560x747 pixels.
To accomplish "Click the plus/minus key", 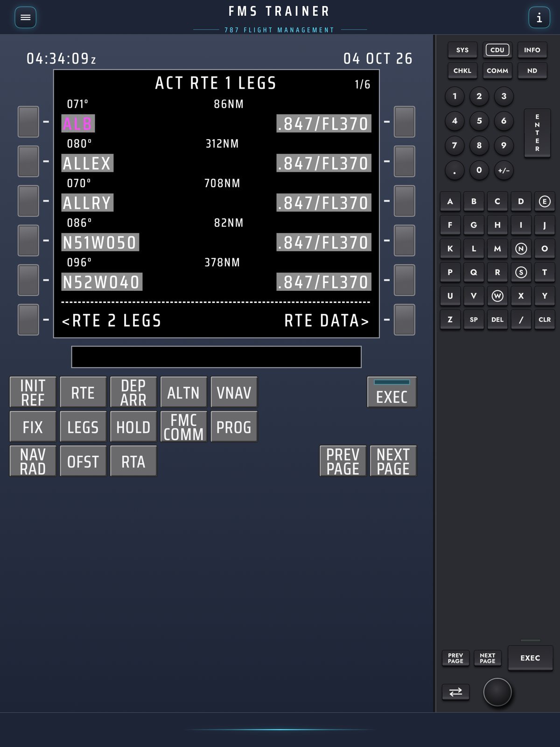I will [x=504, y=170].
